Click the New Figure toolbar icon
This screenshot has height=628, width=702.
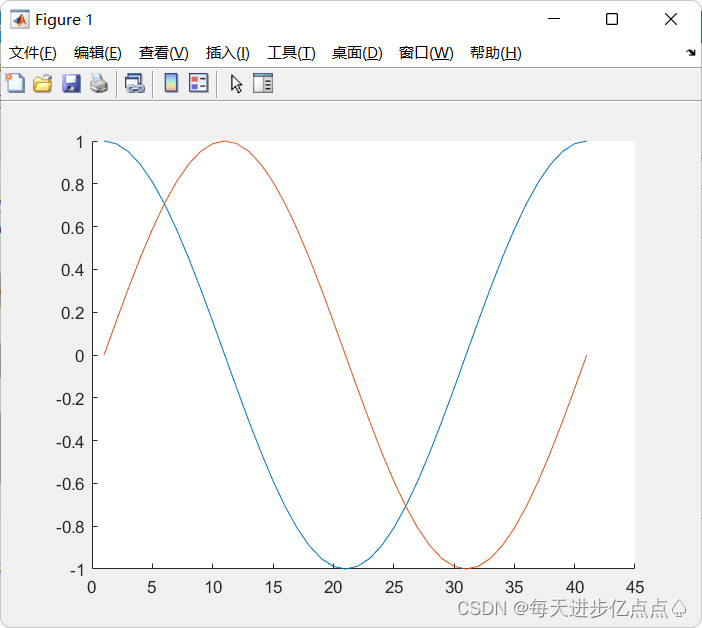(x=15, y=83)
